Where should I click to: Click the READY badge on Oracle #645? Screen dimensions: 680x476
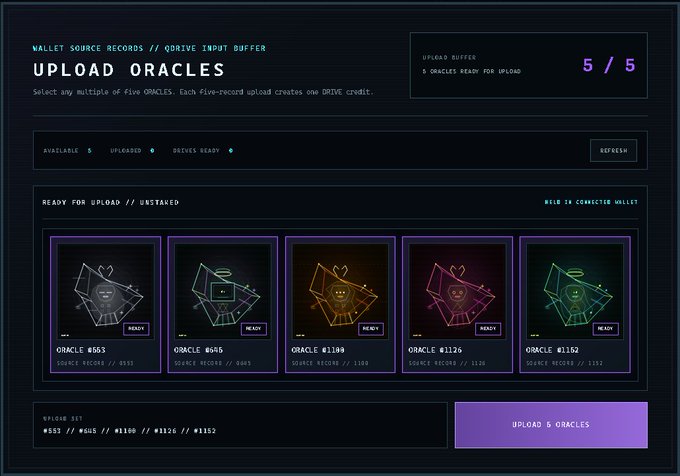[254, 329]
